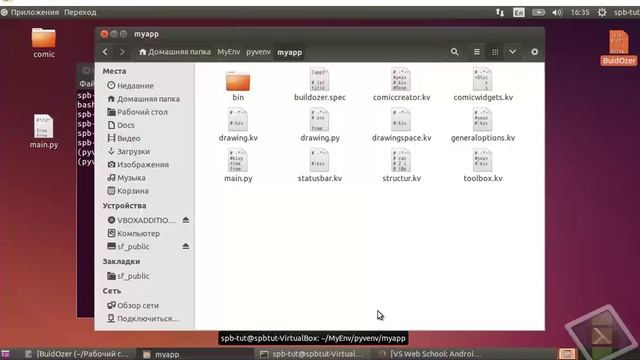Eject the VBOXADDITIO... device
The width and height of the screenshot is (640, 360).
click(186, 220)
